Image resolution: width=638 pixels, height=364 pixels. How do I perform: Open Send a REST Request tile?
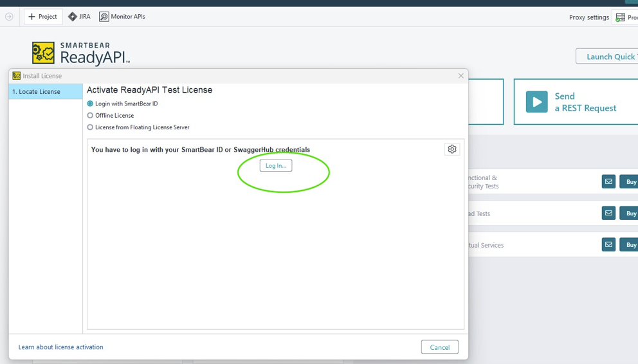576,102
